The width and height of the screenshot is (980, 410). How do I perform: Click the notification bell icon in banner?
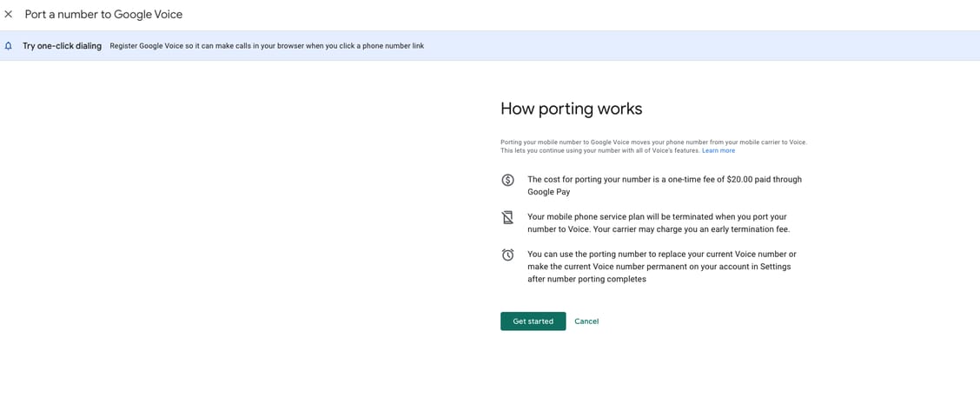(x=9, y=46)
